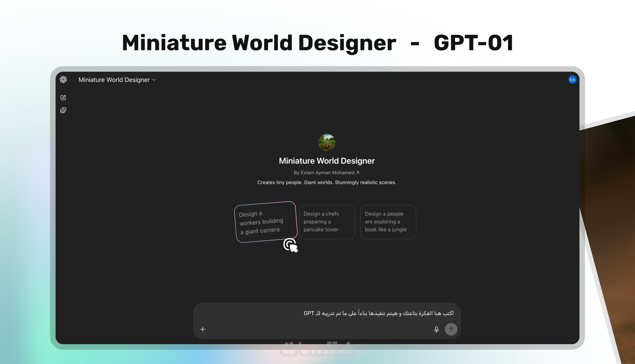The image size is (635, 364).
Task: Click the chevron next to GPT title
Action: (x=154, y=80)
